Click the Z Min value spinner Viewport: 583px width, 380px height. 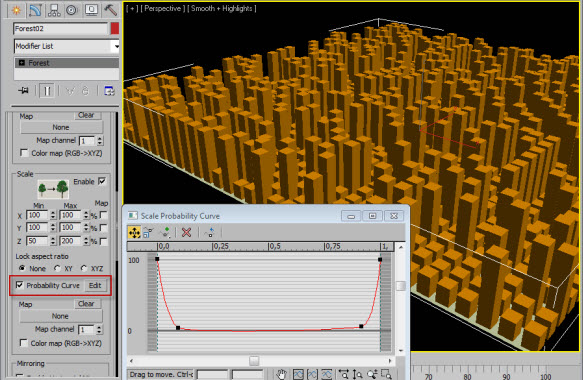tap(53, 241)
